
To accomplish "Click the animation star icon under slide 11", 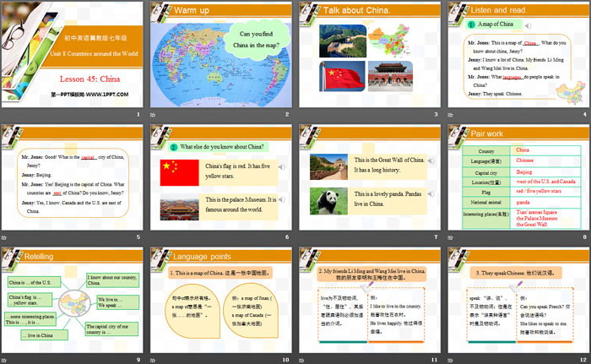I will coord(301,361).
